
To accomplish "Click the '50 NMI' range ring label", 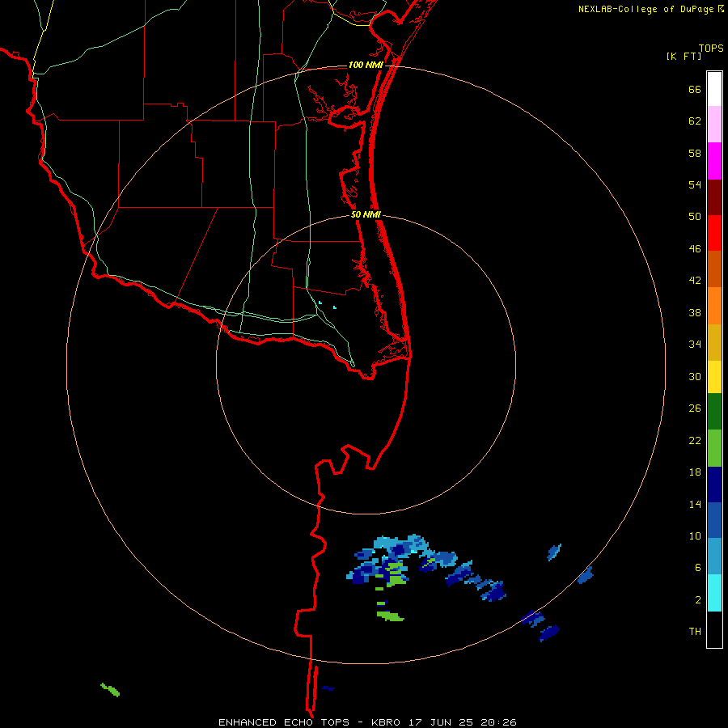I will pyautogui.click(x=366, y=214).
